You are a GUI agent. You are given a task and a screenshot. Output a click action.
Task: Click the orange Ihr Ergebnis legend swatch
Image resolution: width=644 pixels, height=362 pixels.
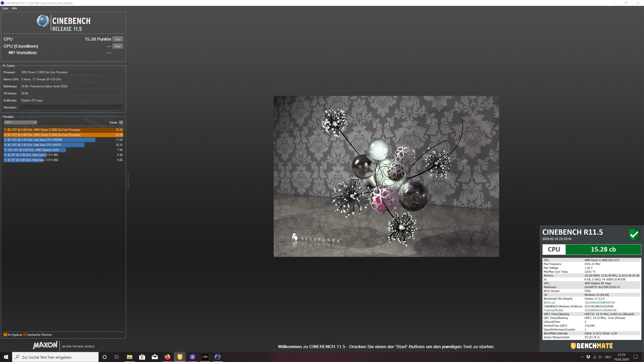(x=5, y=335)
